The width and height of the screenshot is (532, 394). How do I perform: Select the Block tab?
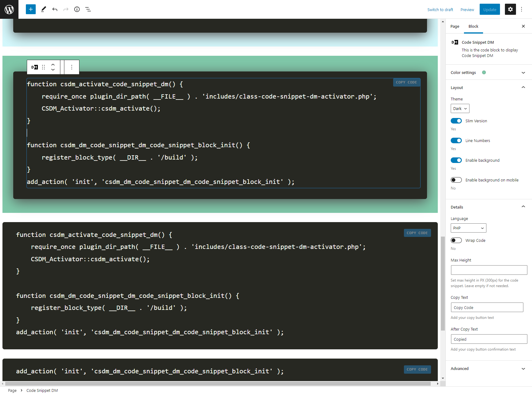[x=474, y=26]
